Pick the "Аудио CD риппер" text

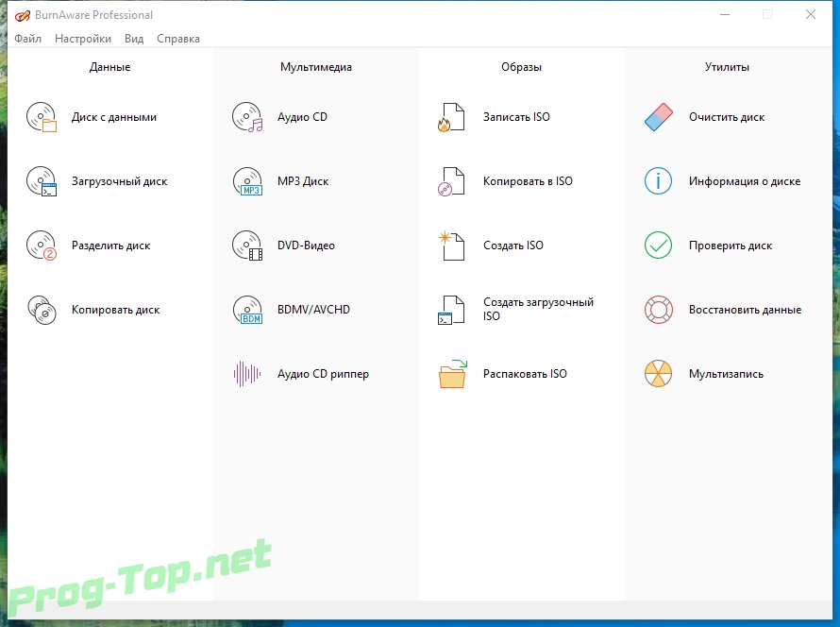point(323,374)
